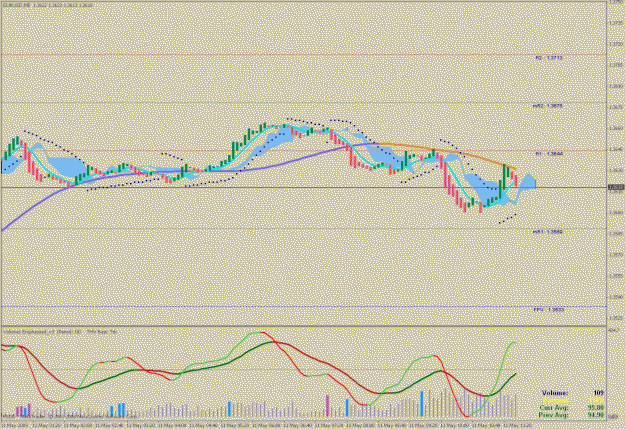The image size is (625, 429).
Task: Click the '11 May 11:20' time axis label
Action: pos(517,425)
